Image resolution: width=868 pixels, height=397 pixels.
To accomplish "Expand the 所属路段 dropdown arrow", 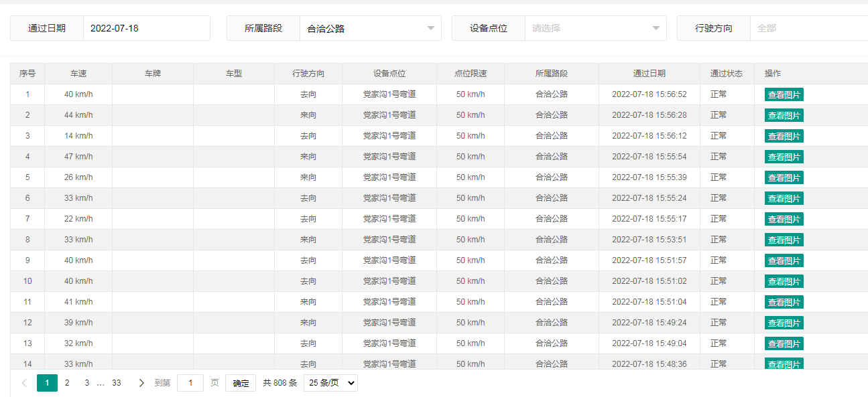I will point(430,28).
